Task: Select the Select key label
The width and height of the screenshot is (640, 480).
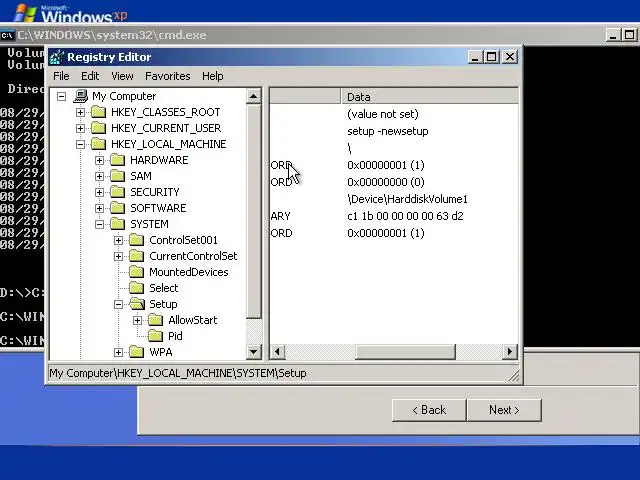Action: tap(164, 288)
